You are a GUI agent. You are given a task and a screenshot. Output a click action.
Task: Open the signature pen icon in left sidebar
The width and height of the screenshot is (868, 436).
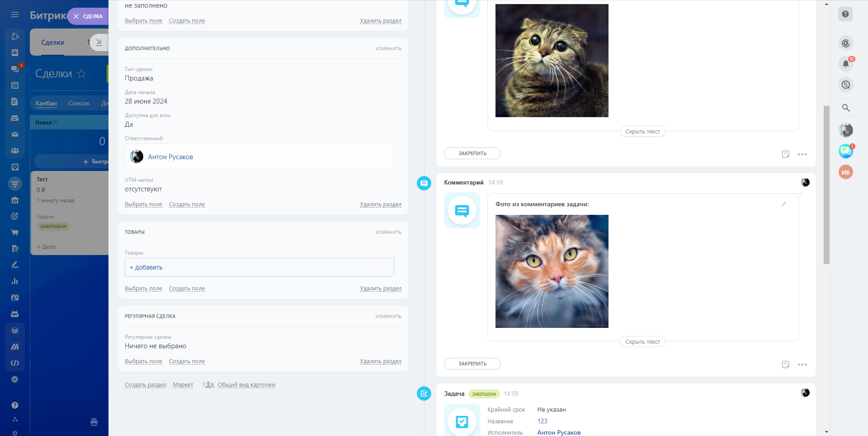(x=15, y=265)
